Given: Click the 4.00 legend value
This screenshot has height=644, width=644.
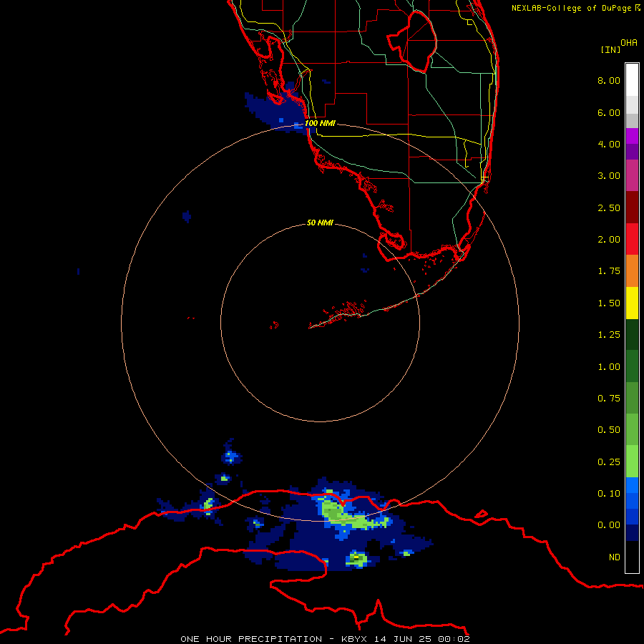Looking at the screenshot, I should point(609,144).
